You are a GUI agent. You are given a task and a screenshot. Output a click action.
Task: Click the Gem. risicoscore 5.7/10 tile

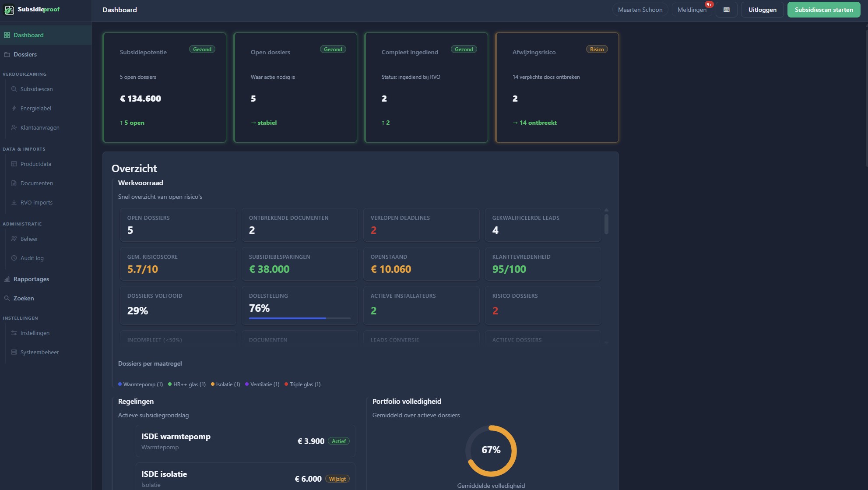[178, 264]
